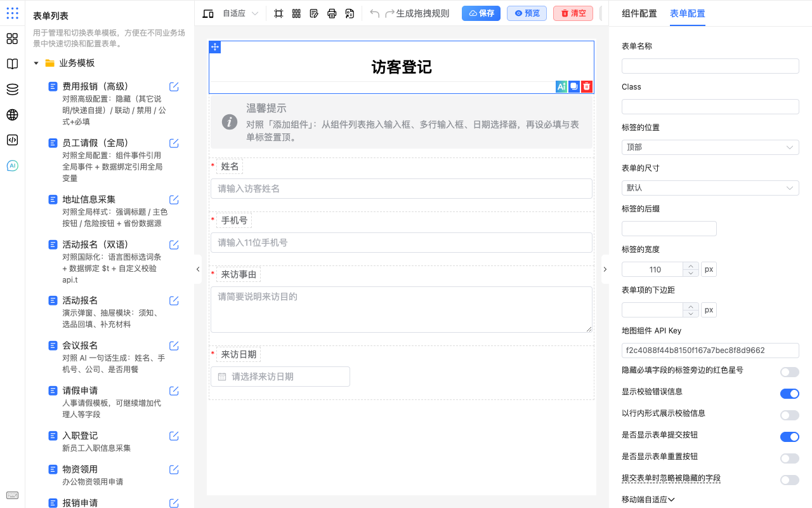Enable 是否显示表单重置按钮 switch
This screenshot has width=812, height=508.
click(789, 458)
